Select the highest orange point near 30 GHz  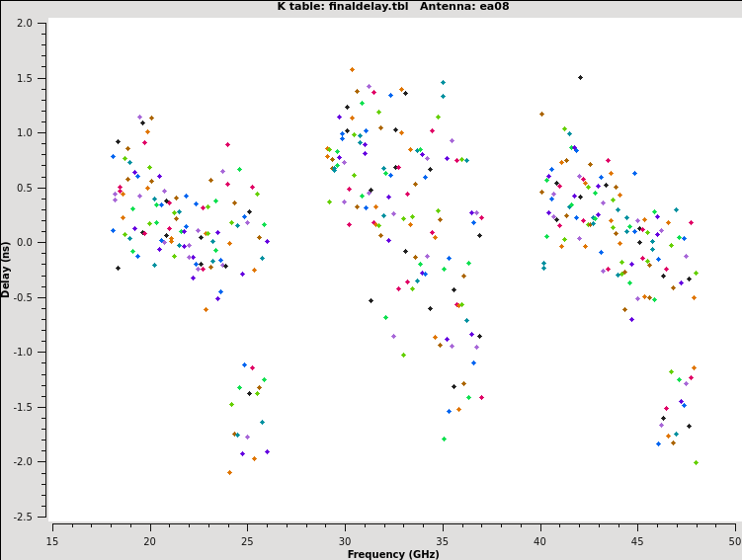tap(352, 70)
